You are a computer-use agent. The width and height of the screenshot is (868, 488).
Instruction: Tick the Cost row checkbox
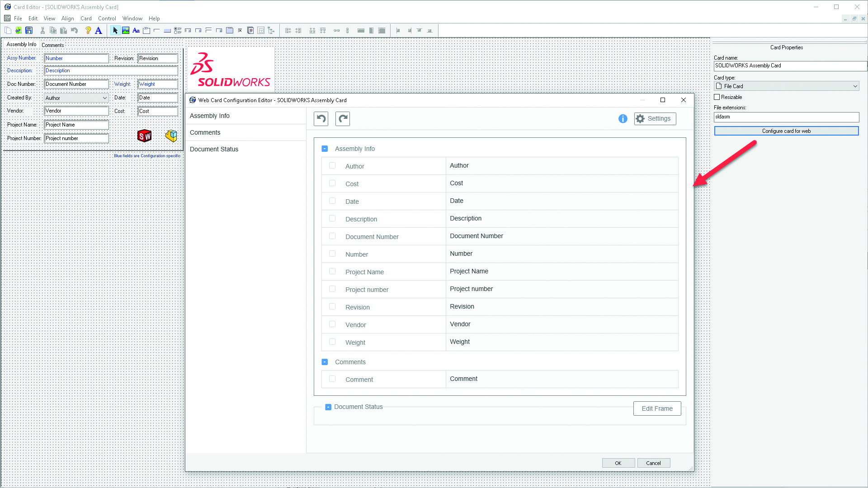332,183
